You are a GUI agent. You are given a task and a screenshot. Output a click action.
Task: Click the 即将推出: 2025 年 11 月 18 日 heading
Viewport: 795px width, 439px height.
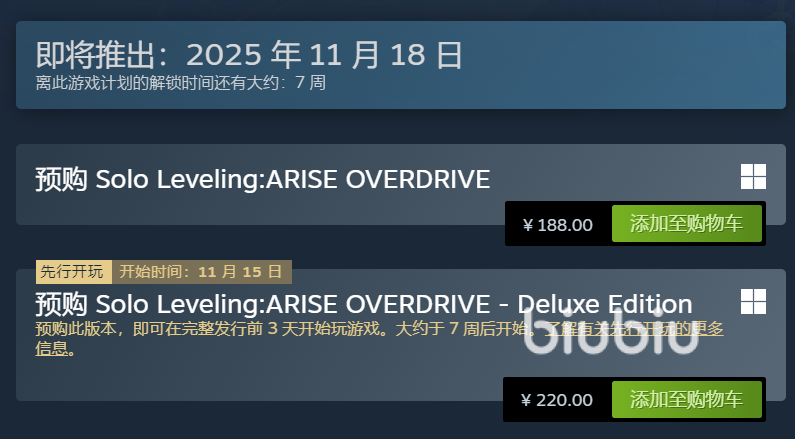[249, 55]
